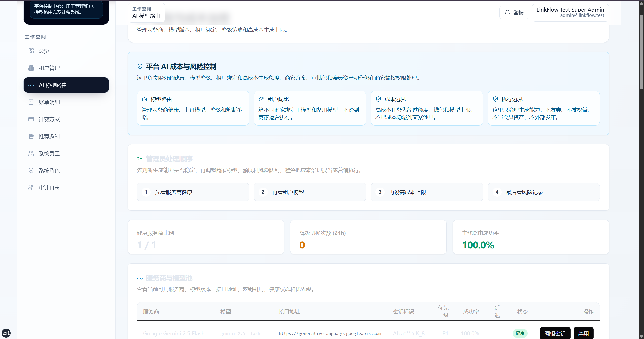Click the 推荐返利 gift icon
Viewport: 644px width, 339px height.
pyautogui.click(x=31, y=137)
